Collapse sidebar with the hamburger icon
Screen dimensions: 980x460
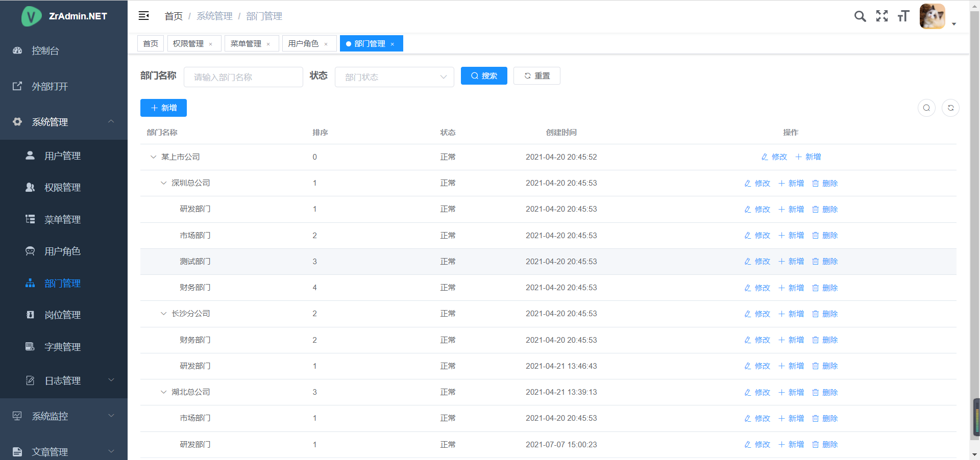tap(144, 16)
